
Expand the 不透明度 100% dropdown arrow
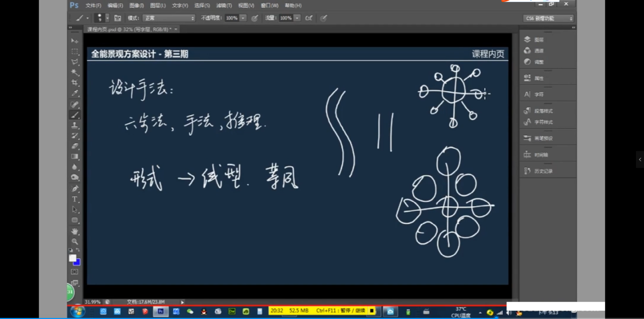point(243,18)
